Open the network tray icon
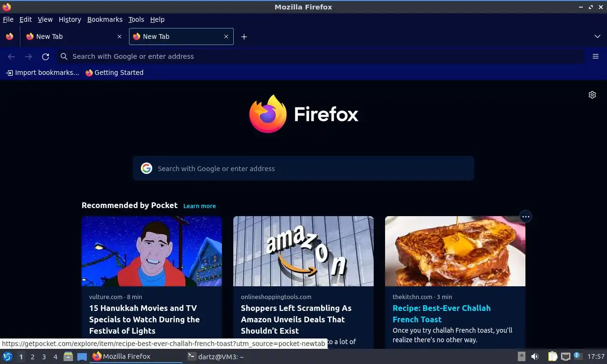This screenshot has width=607, height=364. (565, 356)
